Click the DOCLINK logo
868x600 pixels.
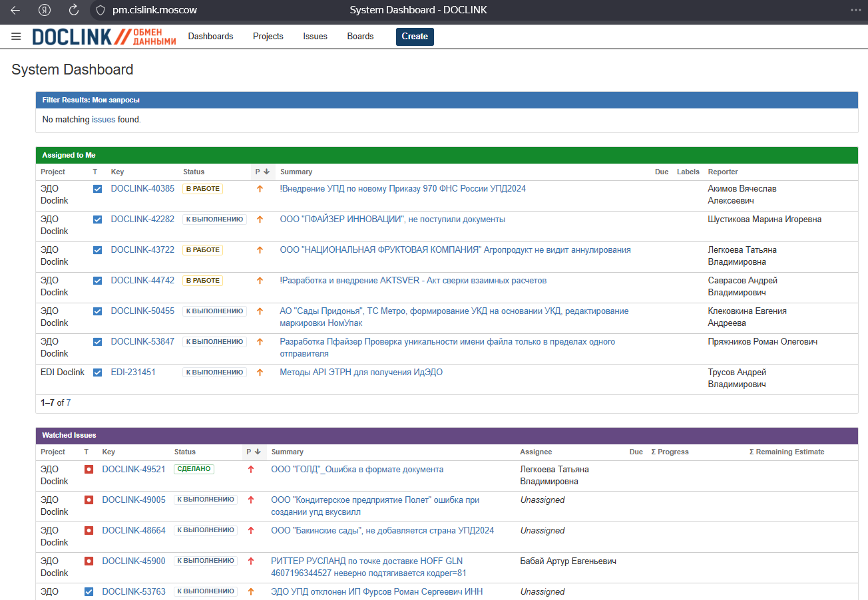pyautogui.click(x=105, y=37)
